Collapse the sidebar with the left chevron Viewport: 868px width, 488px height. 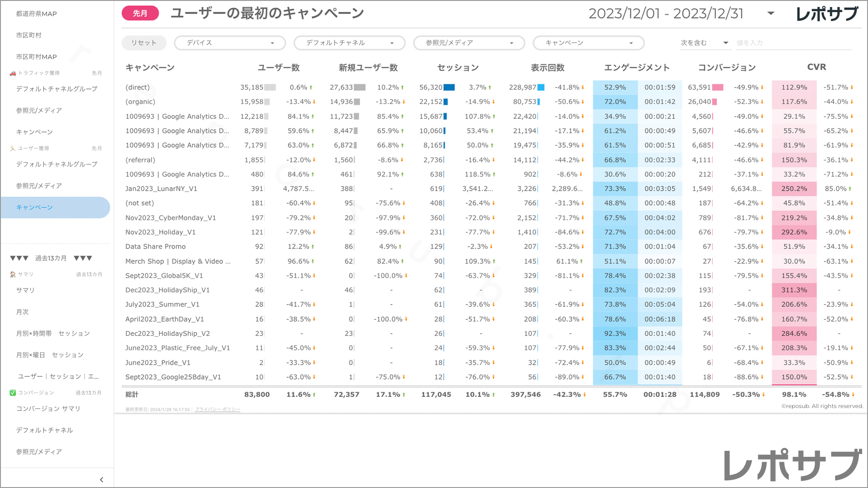[101, 480]
